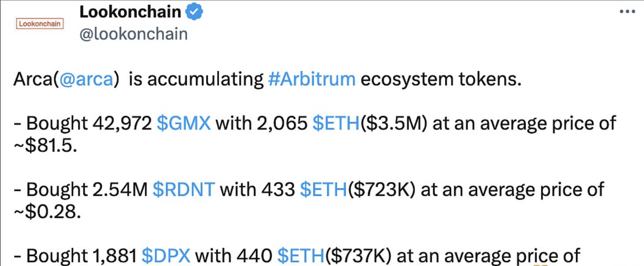Click the @lookonchain handle
This screenshot has height=266, width=644.
(x=133, y=34)
